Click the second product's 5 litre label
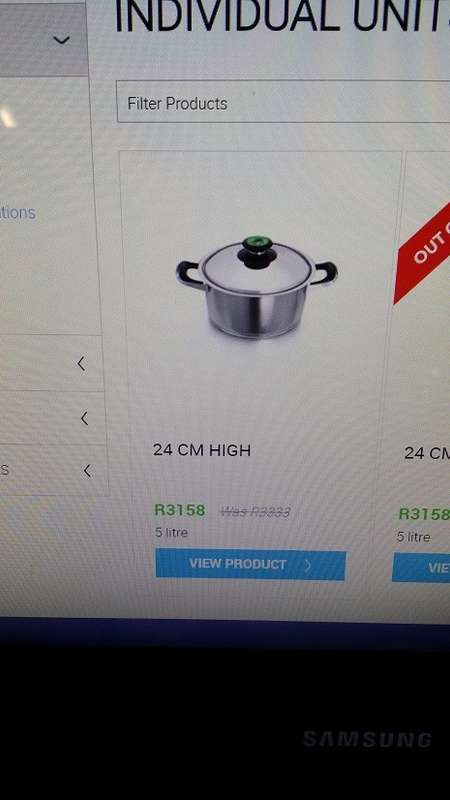450x800 pixels. pyautogui.click(x=413, y=537)
